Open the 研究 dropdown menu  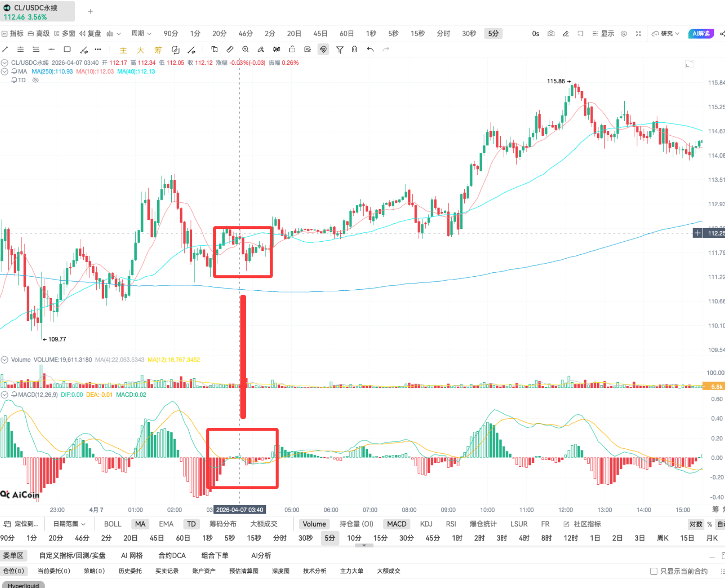pos(666,34)
